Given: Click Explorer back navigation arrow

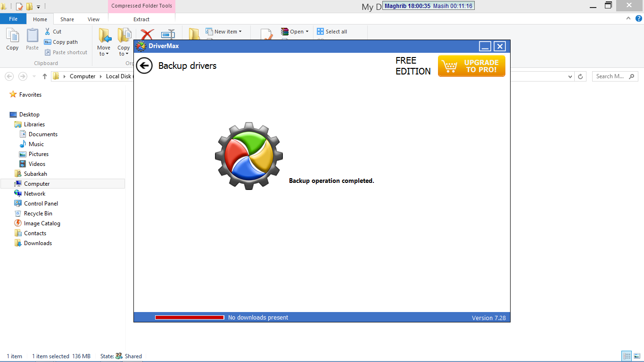Looking at the screenshot, I should point(9,76).
